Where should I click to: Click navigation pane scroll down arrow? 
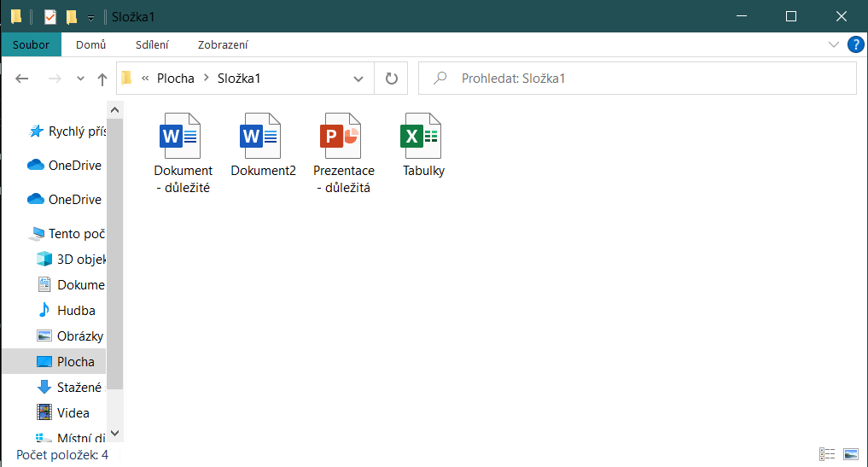[x=114, y=433]
